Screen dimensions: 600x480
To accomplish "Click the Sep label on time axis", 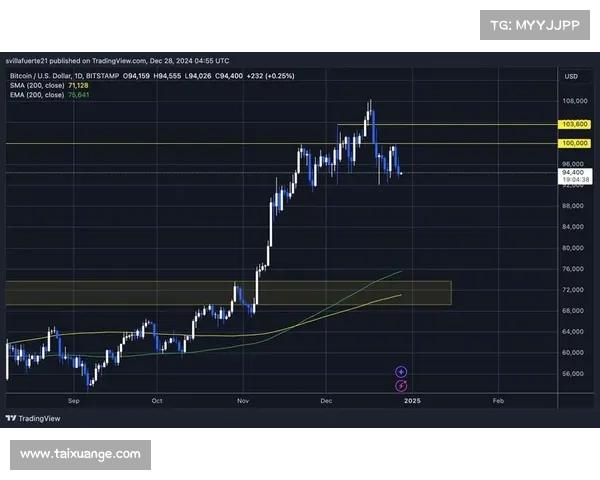I will [x=73, y=400].
